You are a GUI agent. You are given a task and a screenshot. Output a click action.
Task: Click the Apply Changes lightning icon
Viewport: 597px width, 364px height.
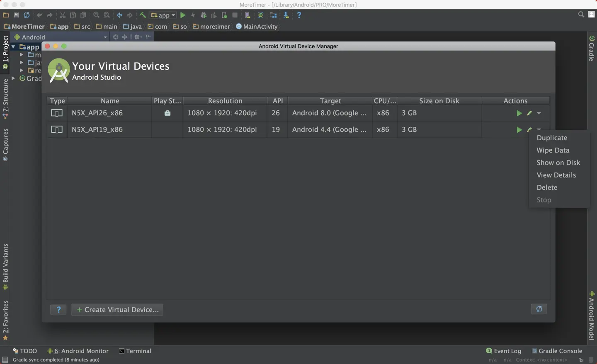(193, 15)
